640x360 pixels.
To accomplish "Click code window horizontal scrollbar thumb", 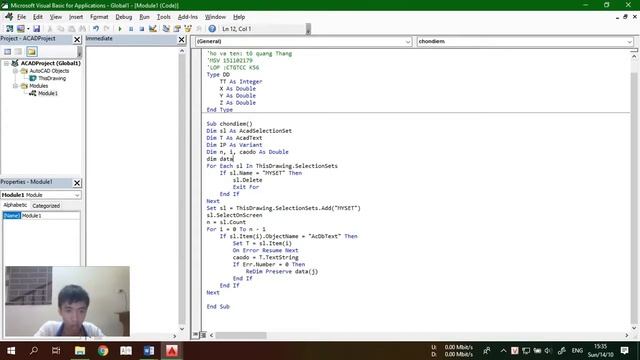I will (x=241, y=335).
